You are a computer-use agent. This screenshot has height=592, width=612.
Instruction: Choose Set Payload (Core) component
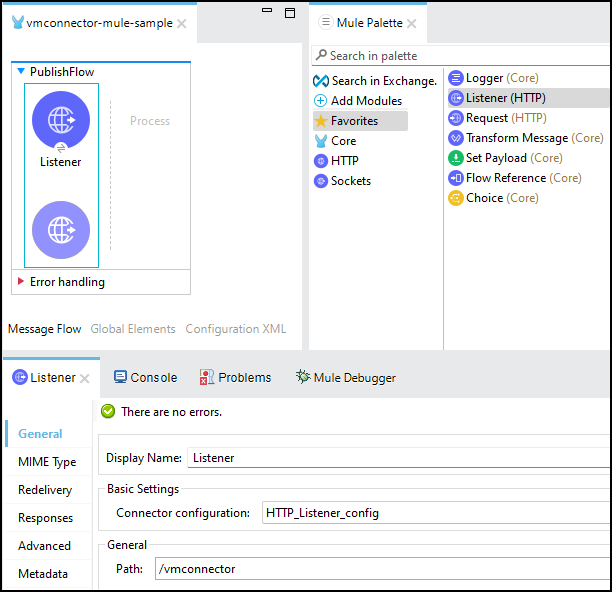point(513,158)
